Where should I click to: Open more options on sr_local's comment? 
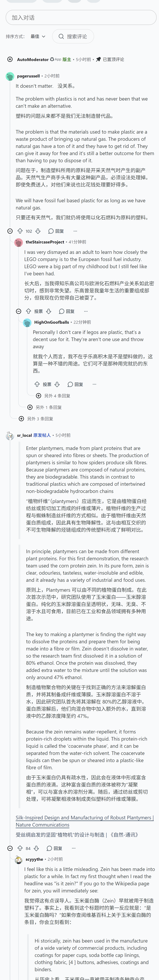(74, 848)
